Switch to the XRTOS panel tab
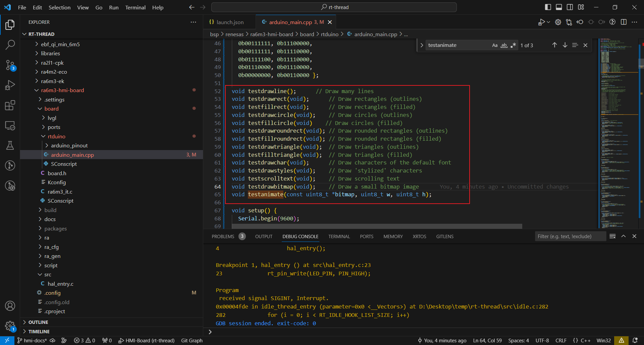Viewport: 644px width, 345px height. [419, 236]
